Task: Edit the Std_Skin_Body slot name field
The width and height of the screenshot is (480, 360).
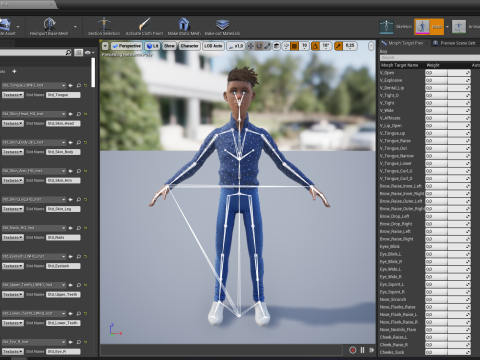Action: pos(63,152)
